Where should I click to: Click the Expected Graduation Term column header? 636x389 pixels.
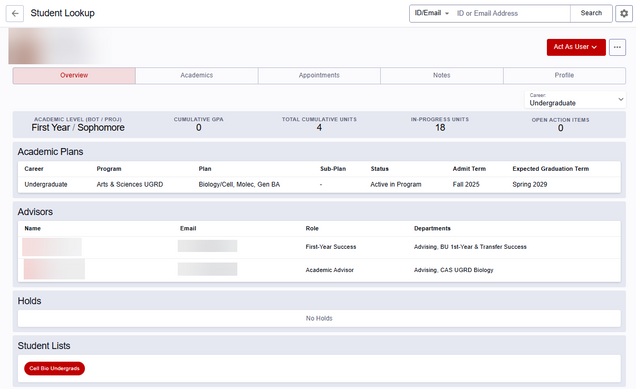pos(550,169)
